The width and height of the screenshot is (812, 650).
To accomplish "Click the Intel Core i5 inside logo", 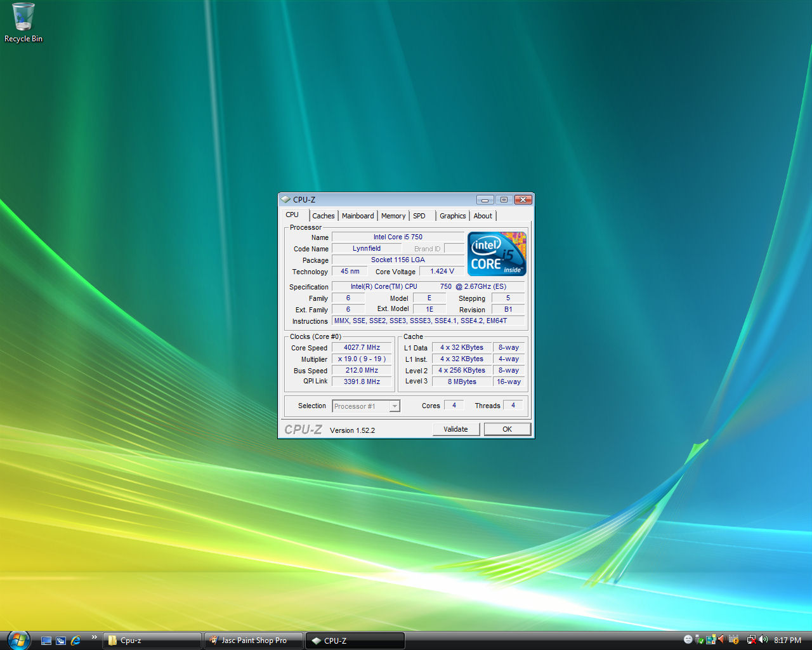I will pos(497,254).
